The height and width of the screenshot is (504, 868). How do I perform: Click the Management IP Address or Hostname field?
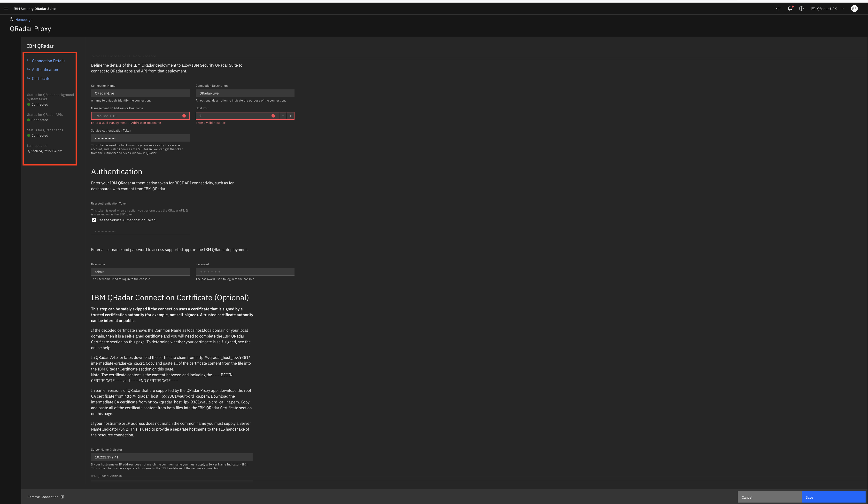point(140,116)
